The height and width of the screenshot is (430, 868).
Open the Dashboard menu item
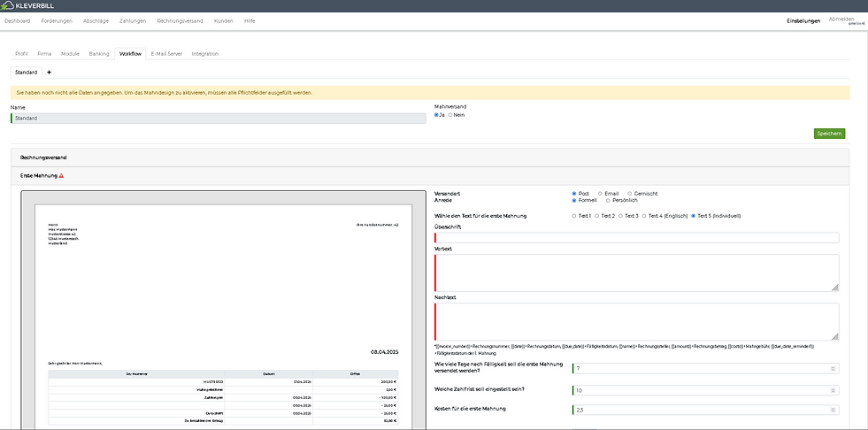17,21
